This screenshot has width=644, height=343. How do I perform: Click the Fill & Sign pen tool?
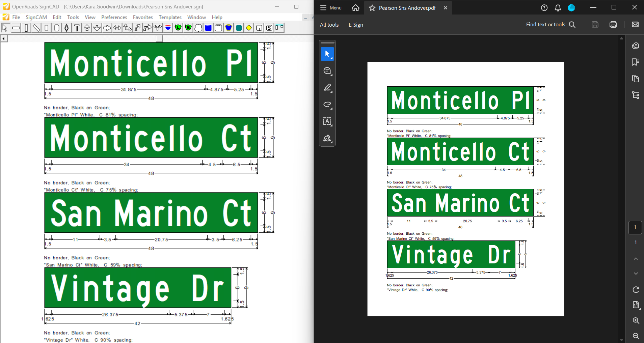[327, 138]
